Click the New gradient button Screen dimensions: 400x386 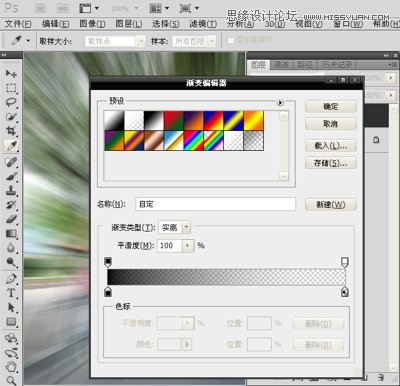point(331,204)
